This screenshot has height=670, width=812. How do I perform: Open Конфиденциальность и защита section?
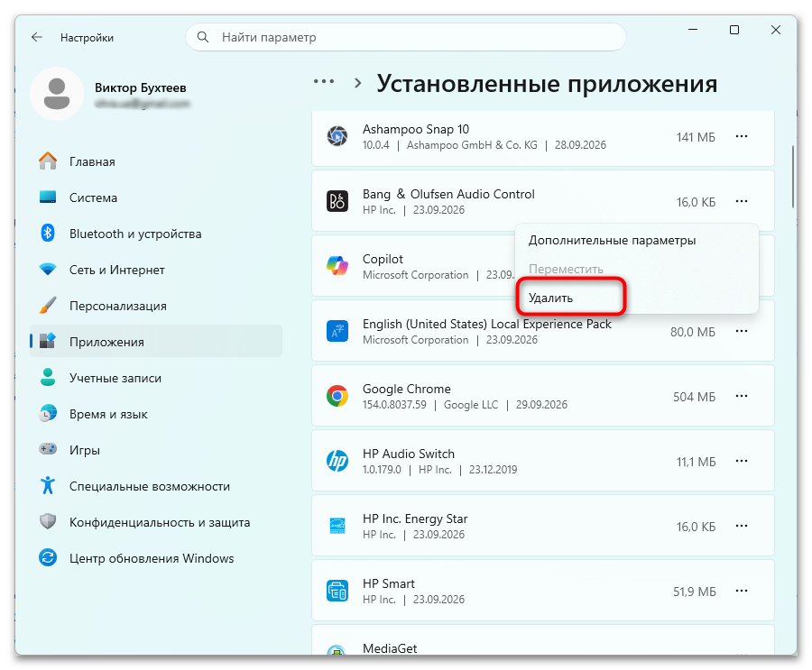(156, 522)
